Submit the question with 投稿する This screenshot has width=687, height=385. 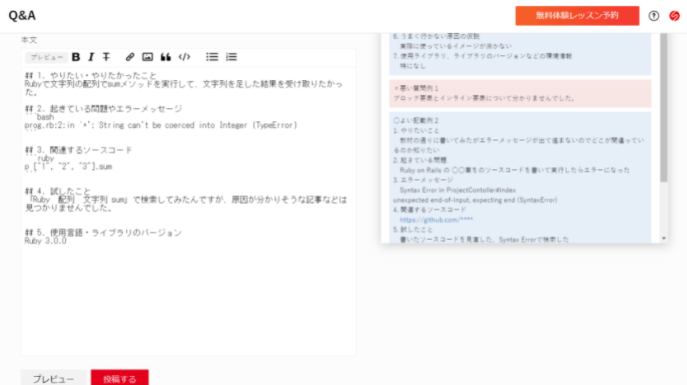point(120,378)
